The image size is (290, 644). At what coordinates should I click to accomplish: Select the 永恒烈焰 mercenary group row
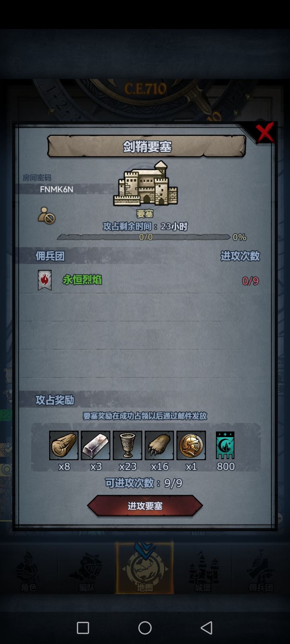tap(145, 280)
